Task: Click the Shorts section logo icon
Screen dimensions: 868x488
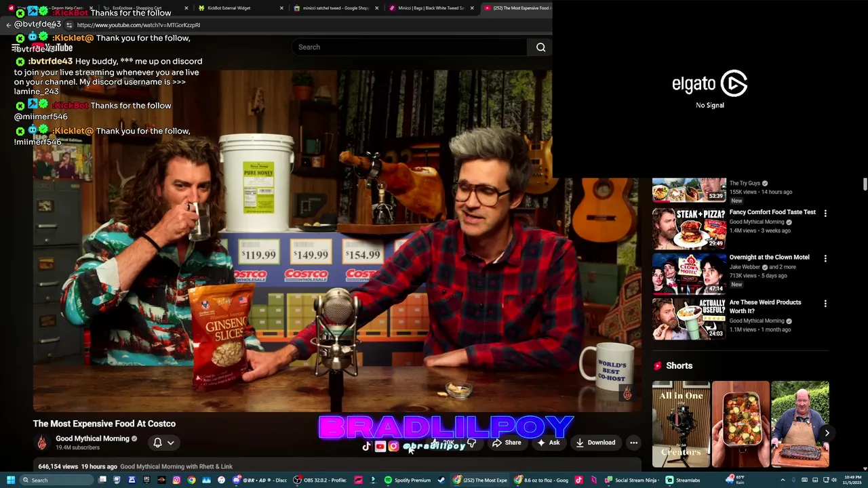Action: 657,366
